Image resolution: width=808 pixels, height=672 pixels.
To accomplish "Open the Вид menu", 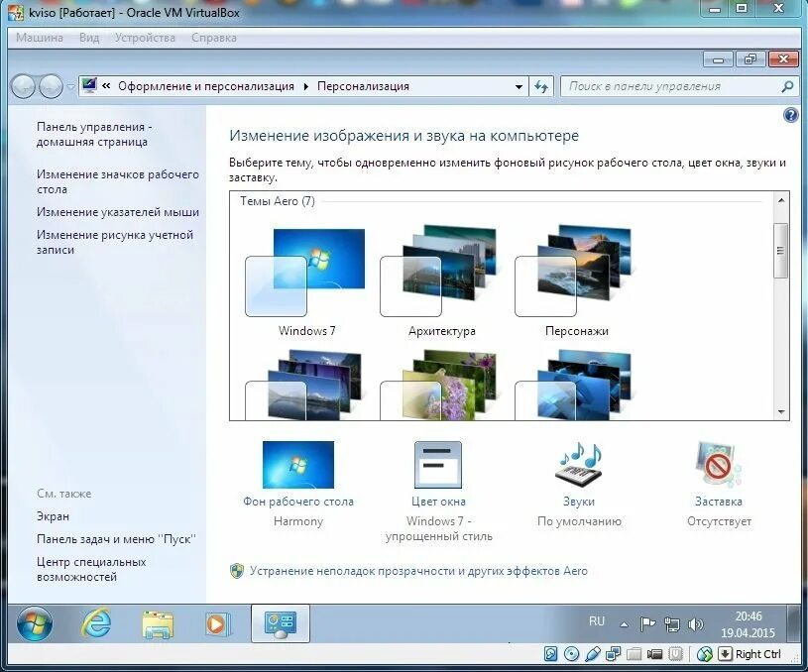I will tap(89, 38).
